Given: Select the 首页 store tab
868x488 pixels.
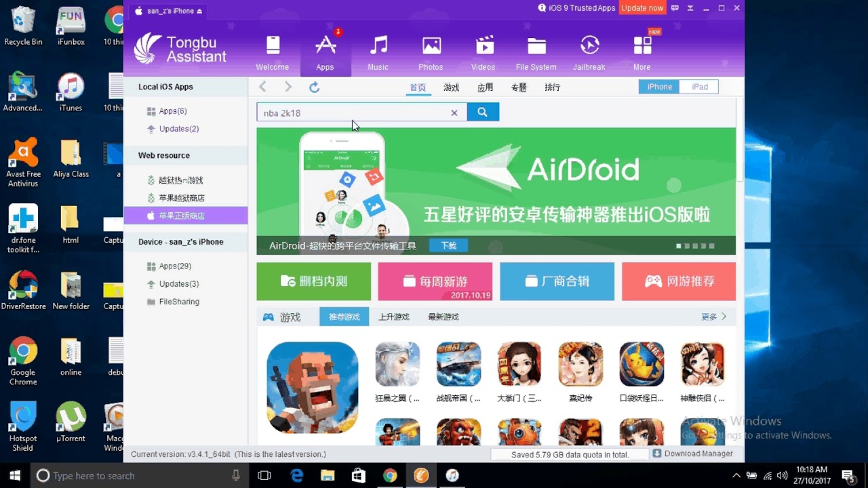Looking at the screenshot, I should pyautogui.click(x=418, y=87).
